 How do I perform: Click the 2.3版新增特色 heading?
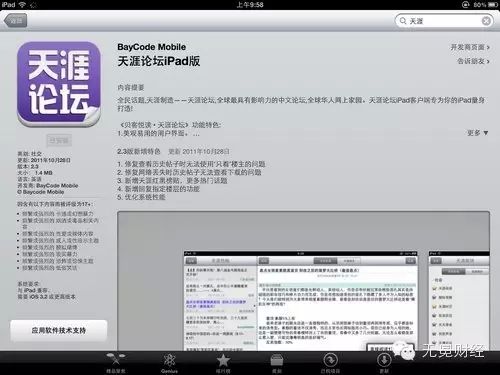(x=139, y=151)
